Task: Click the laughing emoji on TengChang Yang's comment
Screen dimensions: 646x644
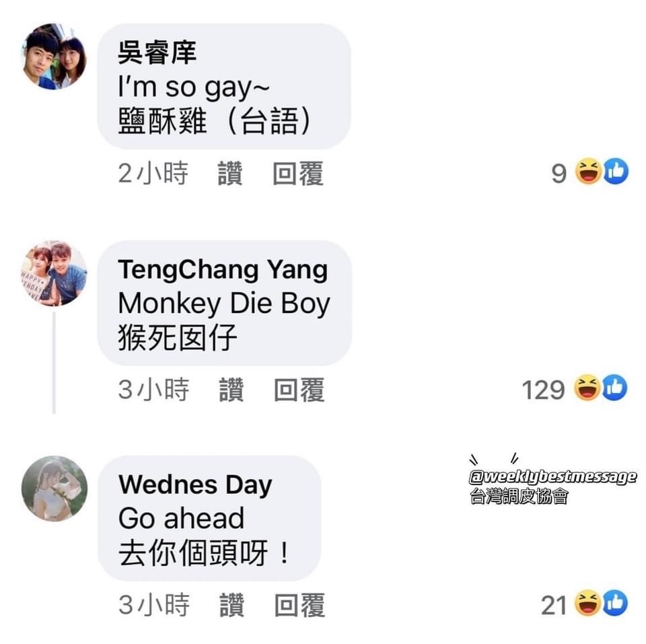Action: (x=587, y=388)
